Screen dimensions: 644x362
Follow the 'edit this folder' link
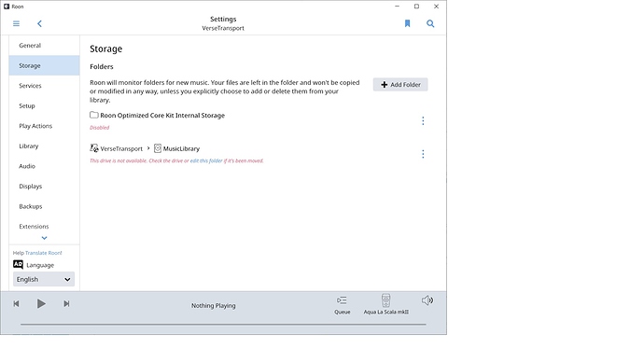point(206,160)
